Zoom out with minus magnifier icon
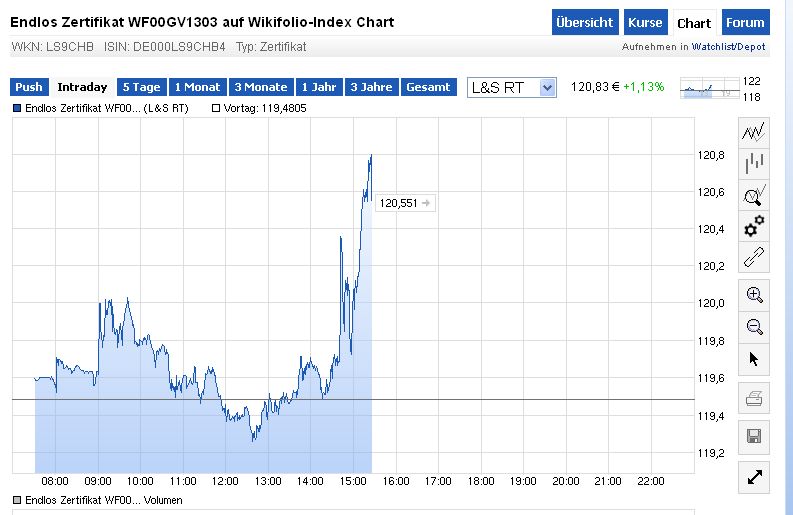793x515 pixels. point(754,327)
